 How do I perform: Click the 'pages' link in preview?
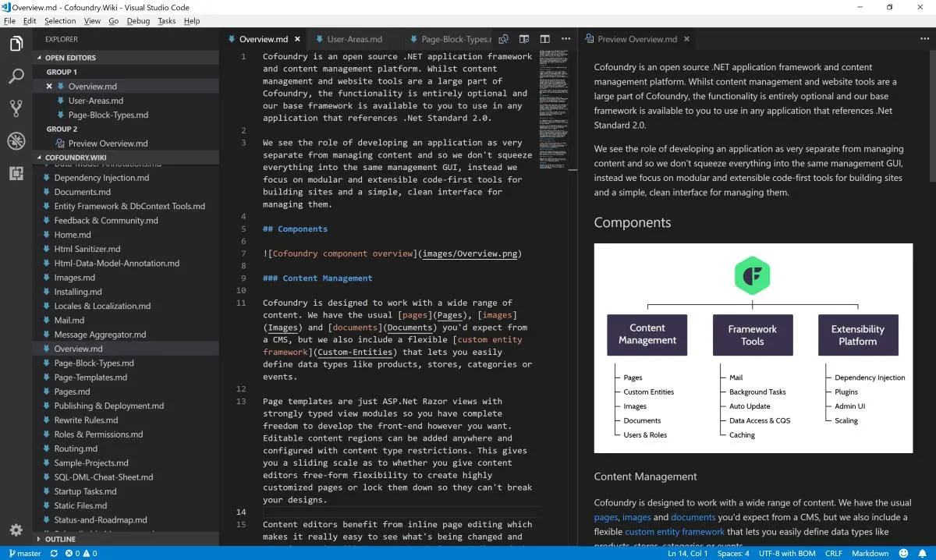click(x=605, y=517)
